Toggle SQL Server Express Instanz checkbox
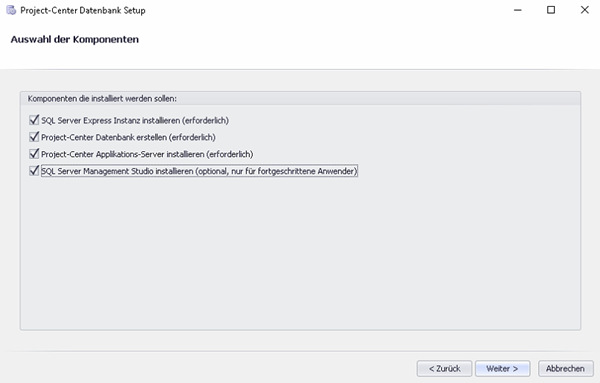Image resolution: width=600 pixels, height=383 pixels. (x=34, y=120)
